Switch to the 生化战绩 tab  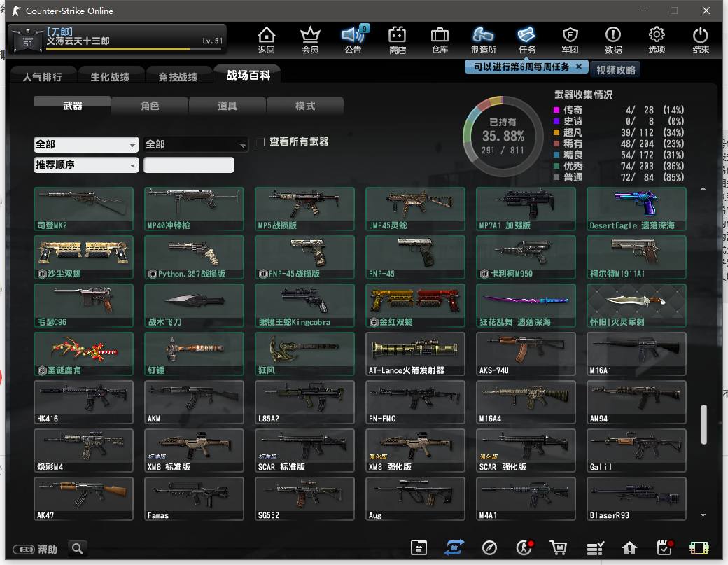[110, 76]
